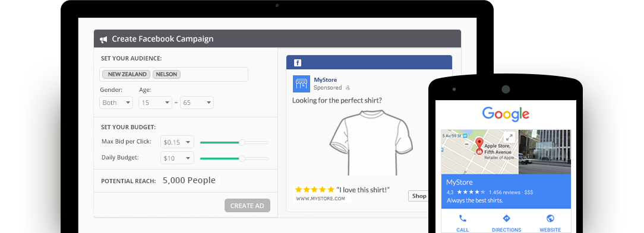This screenshot has height=233, width=644.
Task: Tap the Call phone icon
Action: tap(462, 218)
